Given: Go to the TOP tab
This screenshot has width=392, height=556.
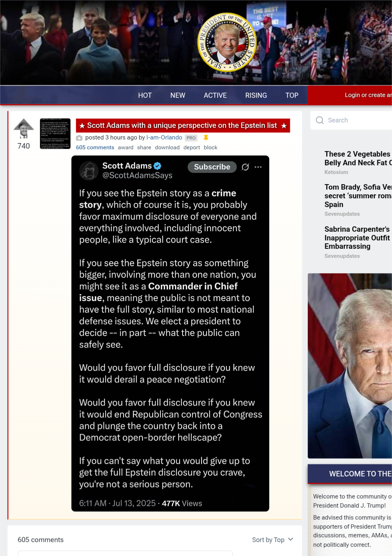Looking at the screenshot, I should (292, 95).
